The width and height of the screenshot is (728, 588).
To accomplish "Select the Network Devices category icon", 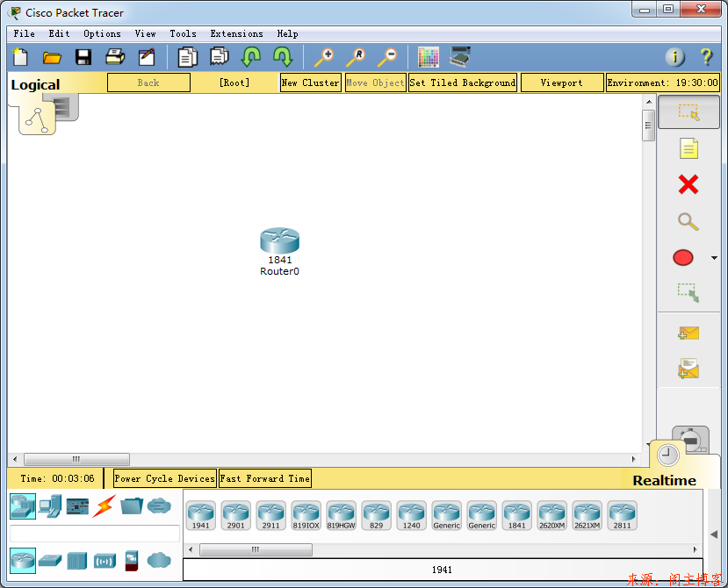I will [x=23, y=506].
